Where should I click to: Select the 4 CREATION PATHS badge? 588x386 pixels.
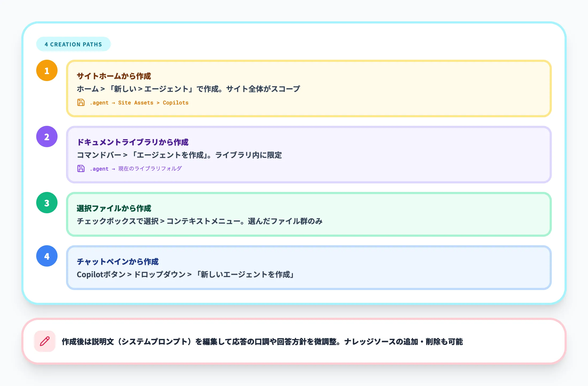[73, 44]
